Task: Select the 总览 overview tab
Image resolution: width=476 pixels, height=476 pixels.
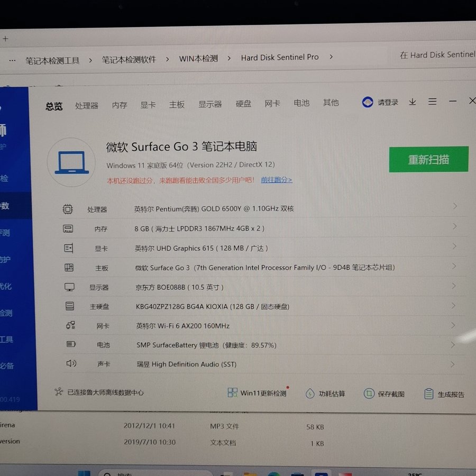Action: pyautogui.click(x=54, y=106)
